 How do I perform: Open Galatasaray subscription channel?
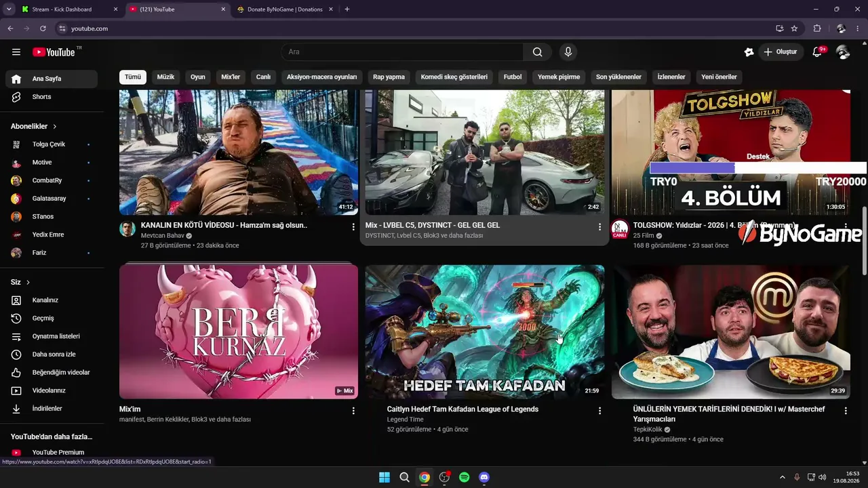click(52, 199)
